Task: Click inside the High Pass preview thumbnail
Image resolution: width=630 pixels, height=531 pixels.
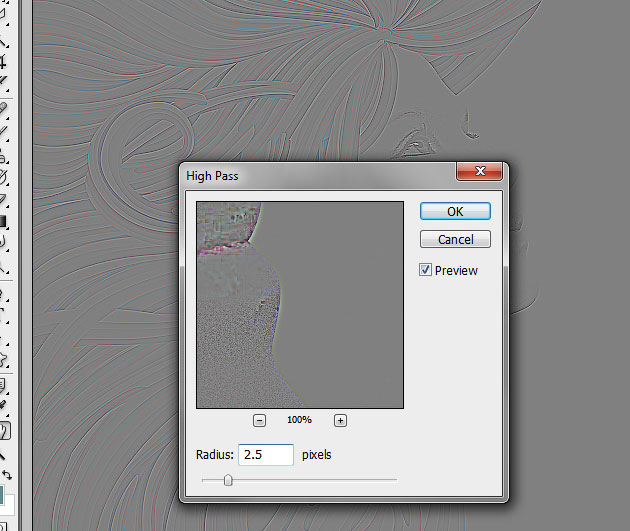Action: [x=300, y=305]
